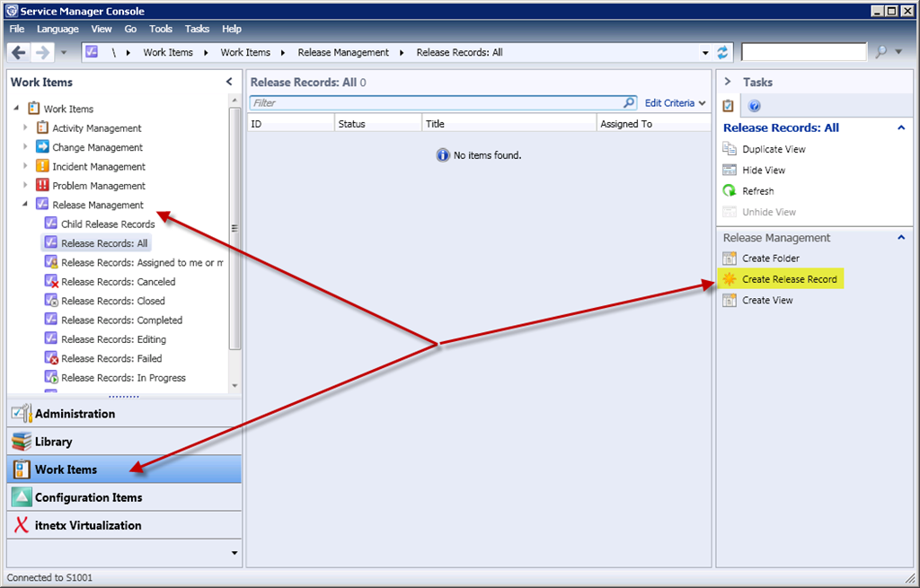Open the Tools menu

point(161,30)
